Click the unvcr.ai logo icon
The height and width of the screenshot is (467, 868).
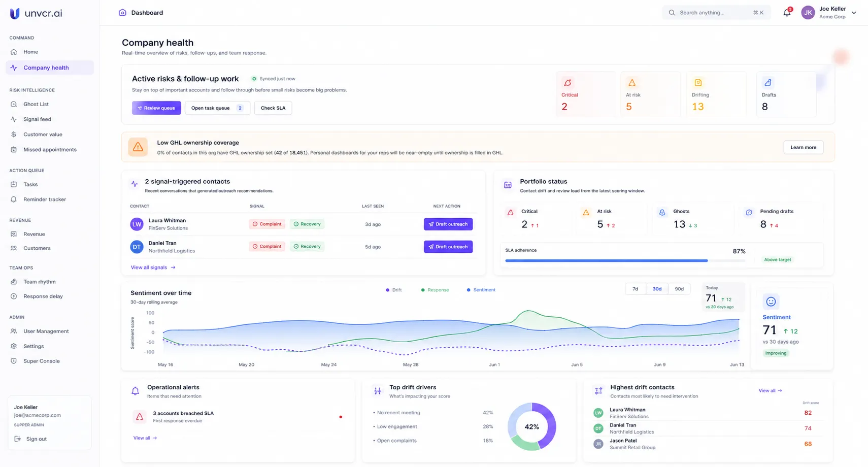15,13
